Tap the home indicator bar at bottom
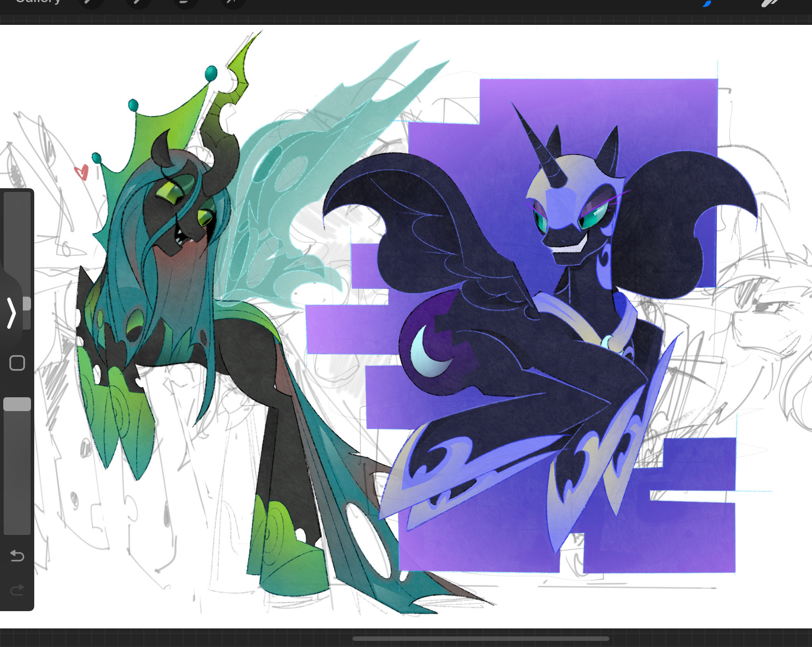The image size is (812, 647). click(481, 638)
